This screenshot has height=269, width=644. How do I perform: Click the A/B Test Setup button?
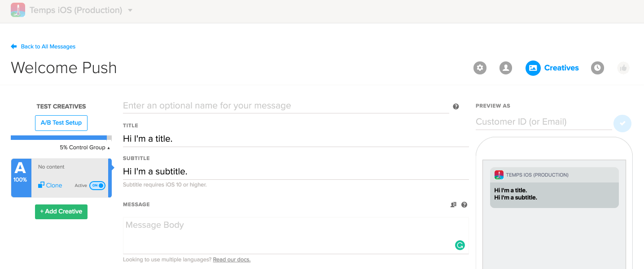[x=61, y=123]
